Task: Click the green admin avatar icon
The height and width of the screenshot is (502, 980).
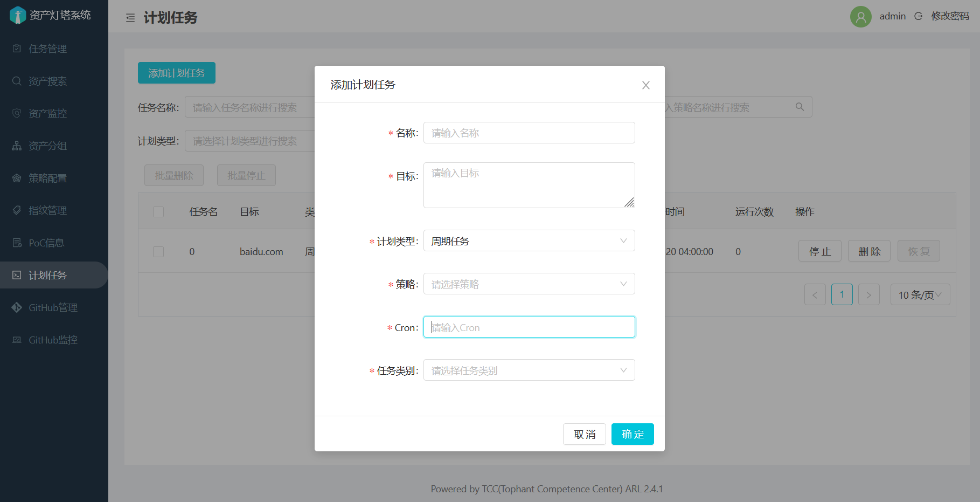Action: point(860,17)
